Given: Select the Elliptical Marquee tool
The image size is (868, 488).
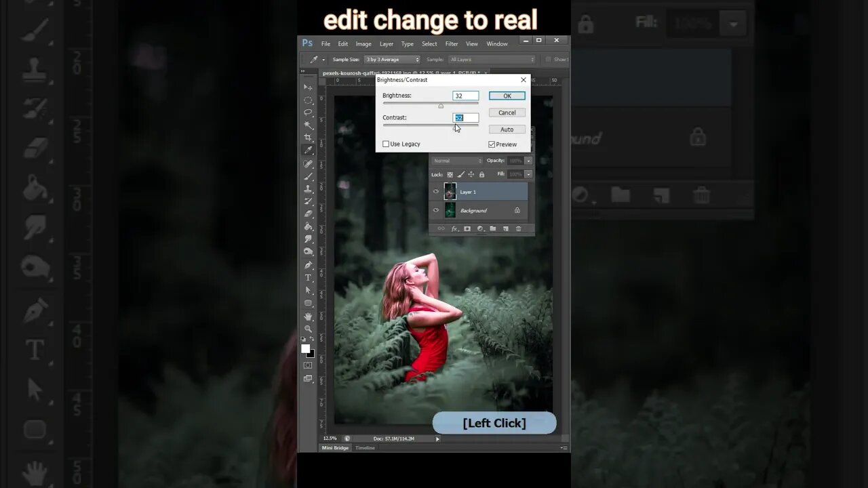Looking at the screenshot, I should point(308,100).
